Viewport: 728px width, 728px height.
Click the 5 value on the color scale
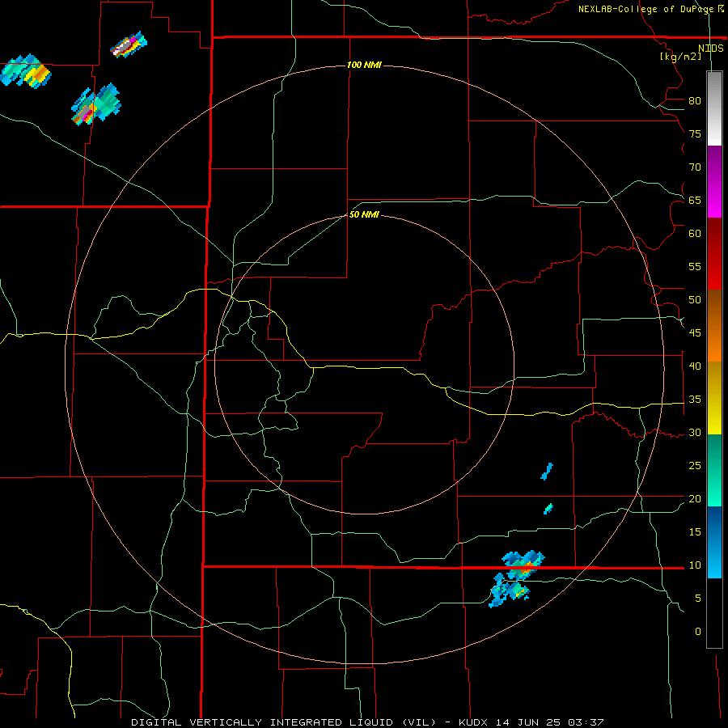coord(698,598)
